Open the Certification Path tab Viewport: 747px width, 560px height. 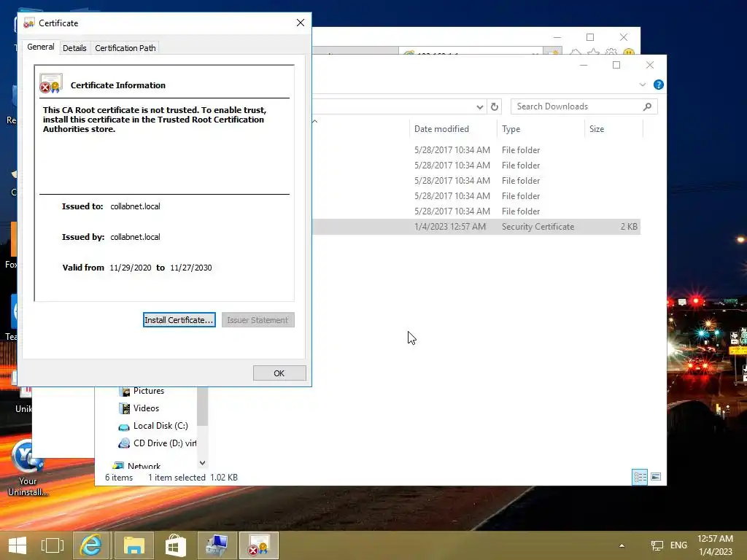click(x=125, y=48)
